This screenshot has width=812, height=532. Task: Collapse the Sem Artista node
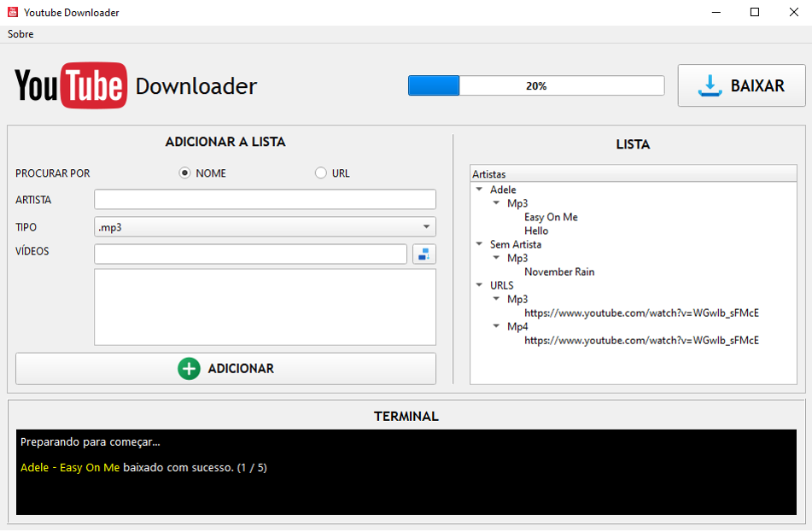point(479,244)
